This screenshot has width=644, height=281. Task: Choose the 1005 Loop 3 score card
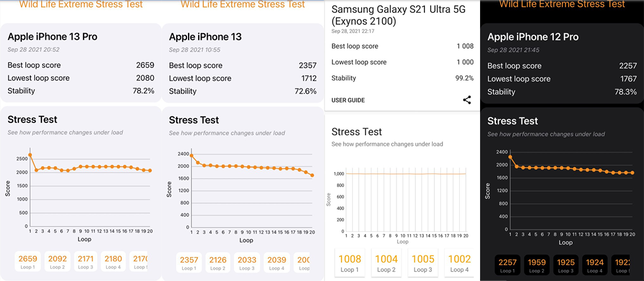(x=423, y=263)
